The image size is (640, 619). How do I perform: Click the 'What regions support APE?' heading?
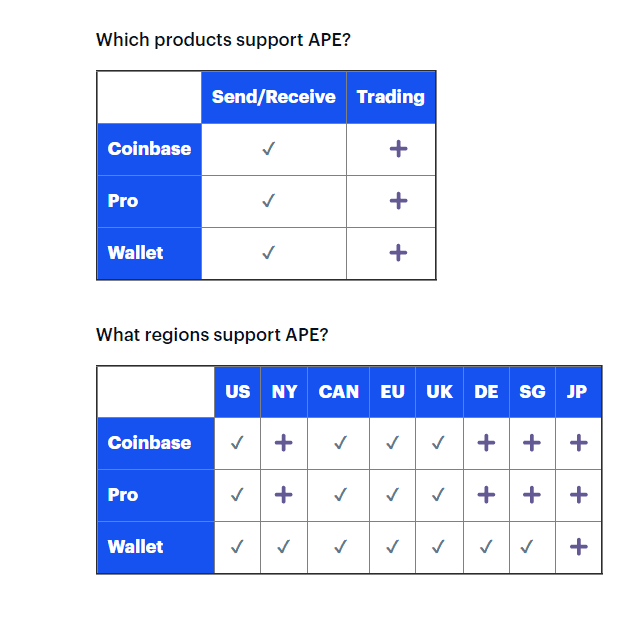click(x=212, y=335)
